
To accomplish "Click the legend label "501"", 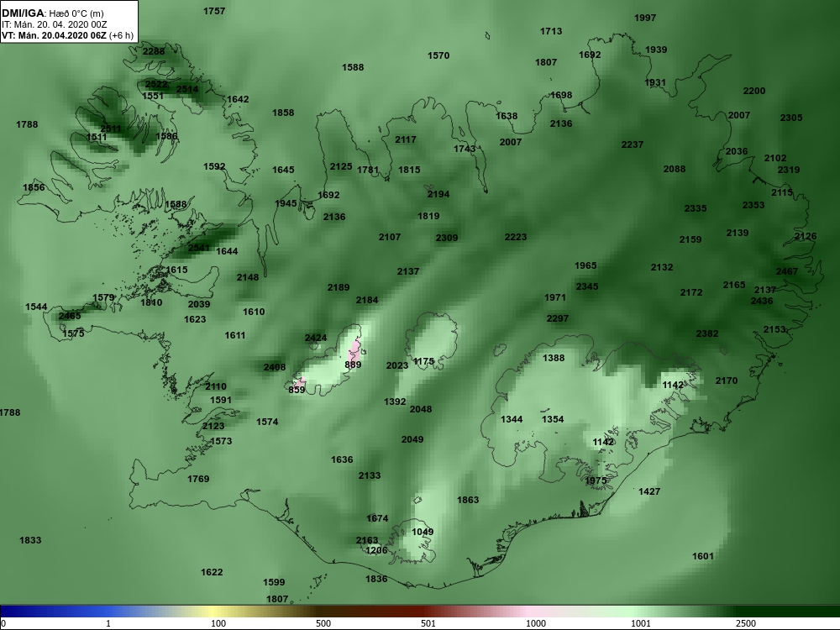I will [428, 623].
